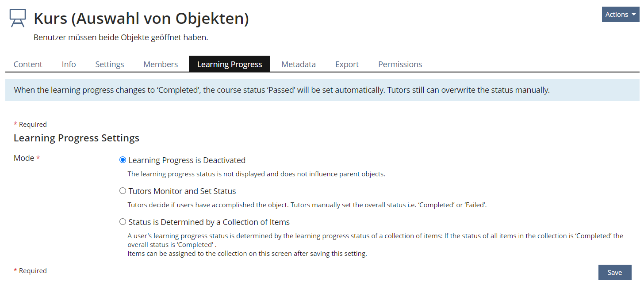
Task: Click the 'Kurs (Auswahl von Objekten)' course title
Action: (x=141, y=19)
